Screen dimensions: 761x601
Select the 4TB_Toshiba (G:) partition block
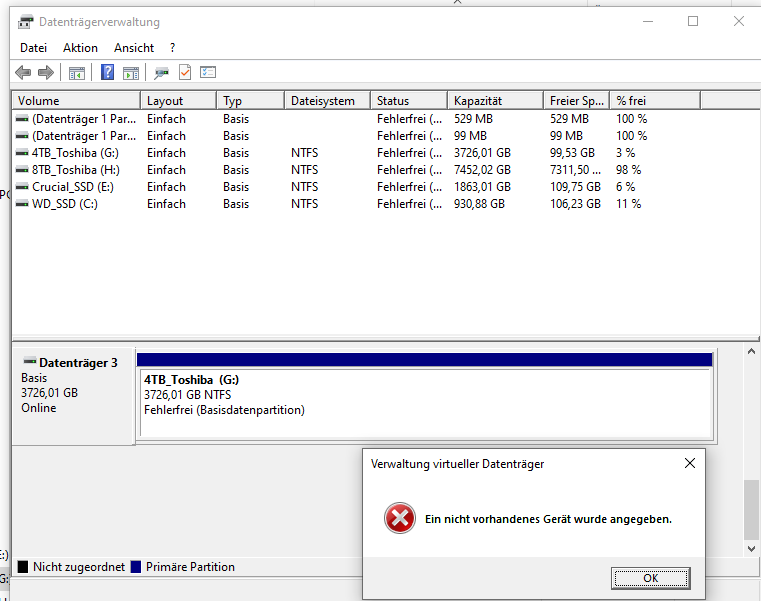coord(425,403)
